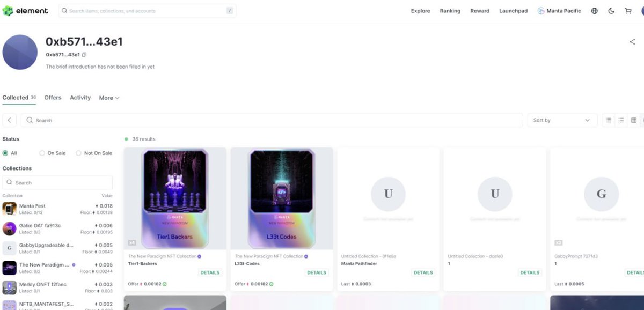Collapse the filter sidebar arrow
Viewport: 644px width, 310px height.
point(10,120)
